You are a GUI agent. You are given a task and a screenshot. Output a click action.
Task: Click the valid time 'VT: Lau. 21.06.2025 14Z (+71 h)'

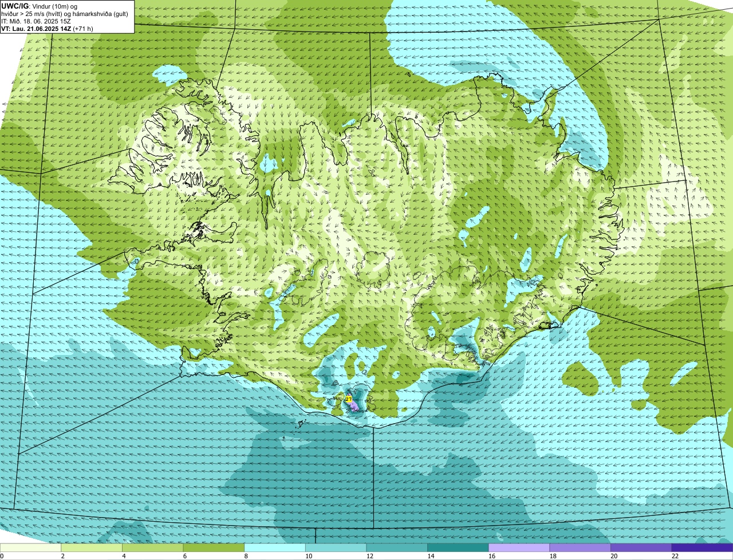[47, 28]
